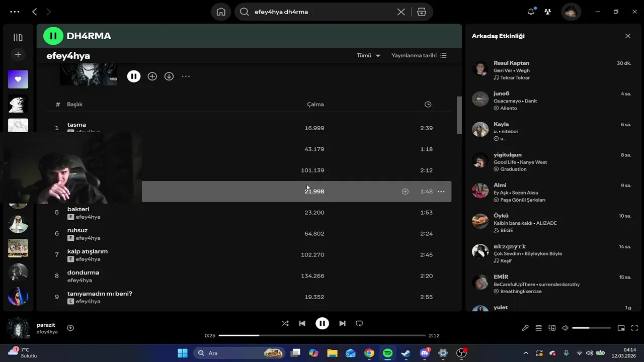Mute the volume speaker icon
Viewport: 644px width, 362px height.
pyautogui.click(x=565, y=328)
